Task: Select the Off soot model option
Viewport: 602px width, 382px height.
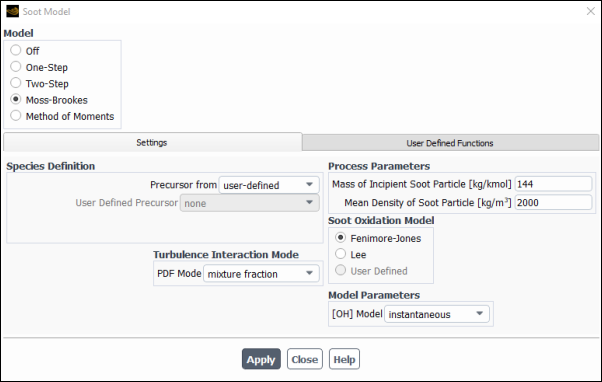Action: click(x=16, y=50)
